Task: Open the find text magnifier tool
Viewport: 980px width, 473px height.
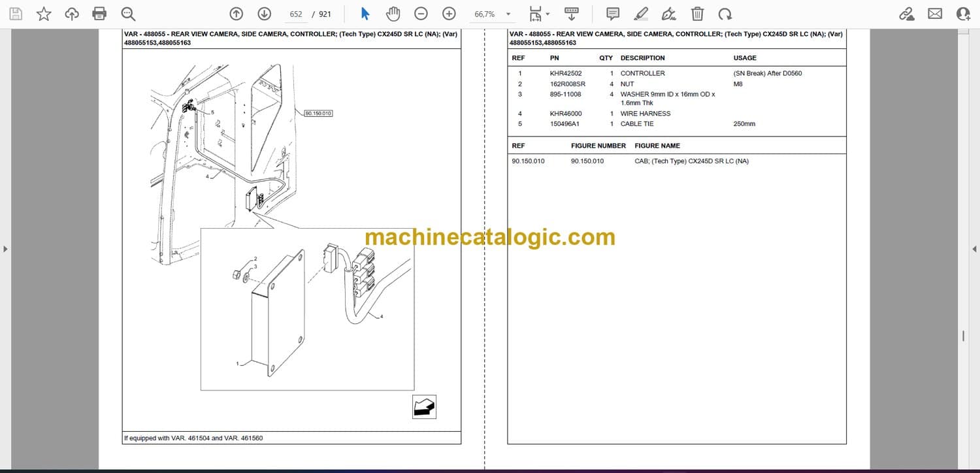Action: pyautogui.click(x=128, y=14)
